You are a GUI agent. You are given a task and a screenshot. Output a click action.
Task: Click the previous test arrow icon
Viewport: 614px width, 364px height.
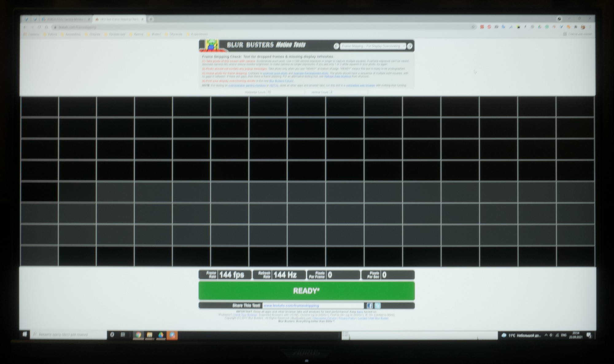pos(336,46)
